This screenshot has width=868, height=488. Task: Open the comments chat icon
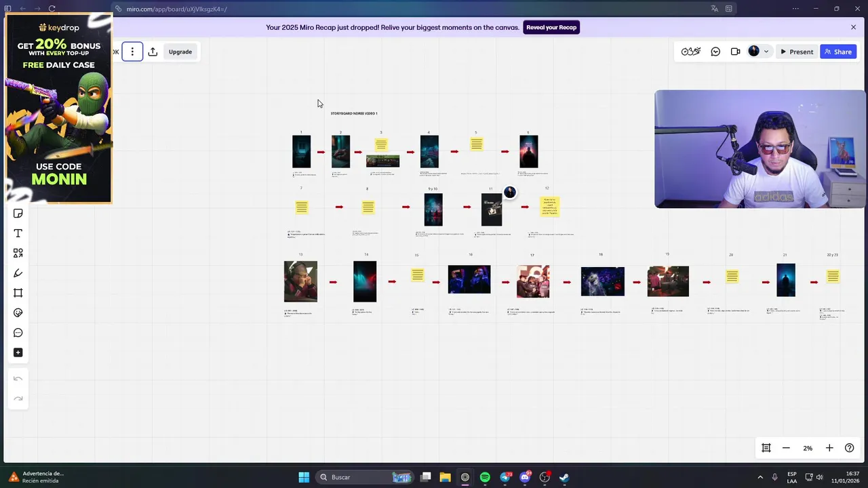[715, 52]
